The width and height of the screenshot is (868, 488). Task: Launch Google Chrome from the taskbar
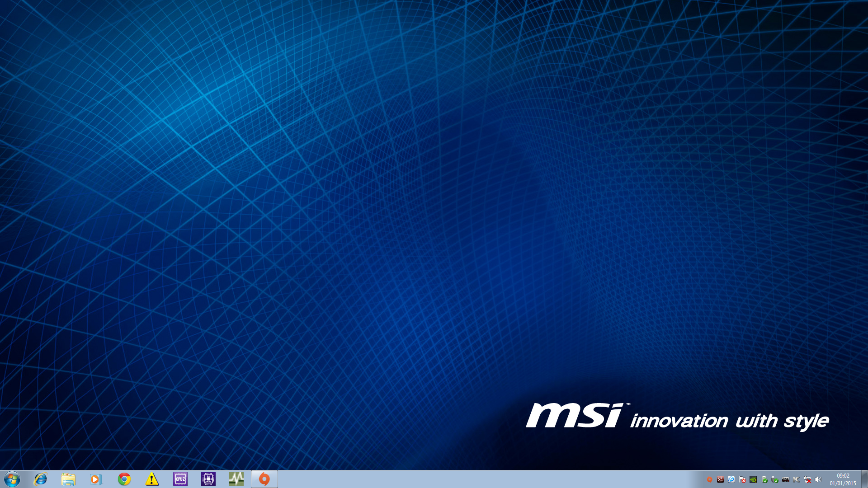pos(124,479)
